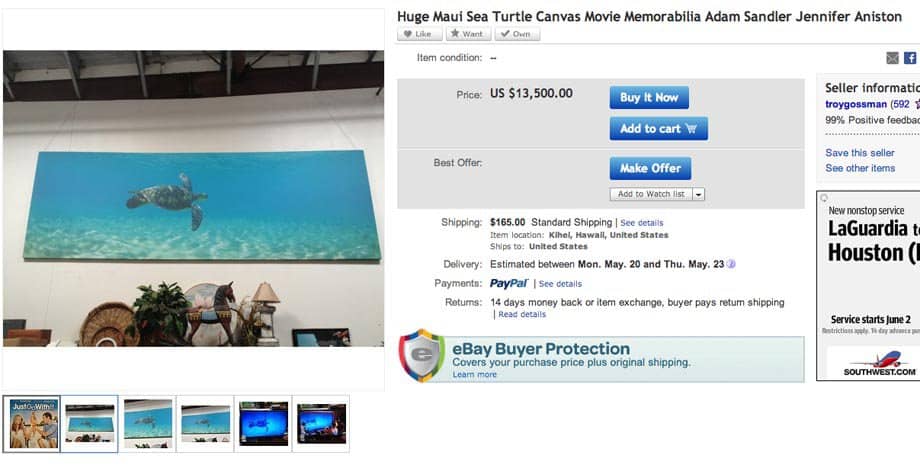Toggle the Own button with checkmark
The image size is (920, 465).
coord(517,34)
